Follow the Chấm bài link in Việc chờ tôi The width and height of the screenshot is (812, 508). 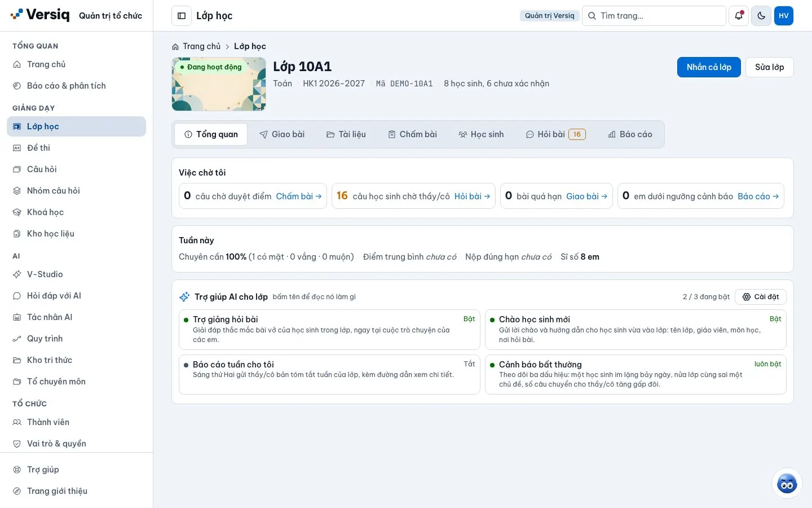(x=299, y=196)
